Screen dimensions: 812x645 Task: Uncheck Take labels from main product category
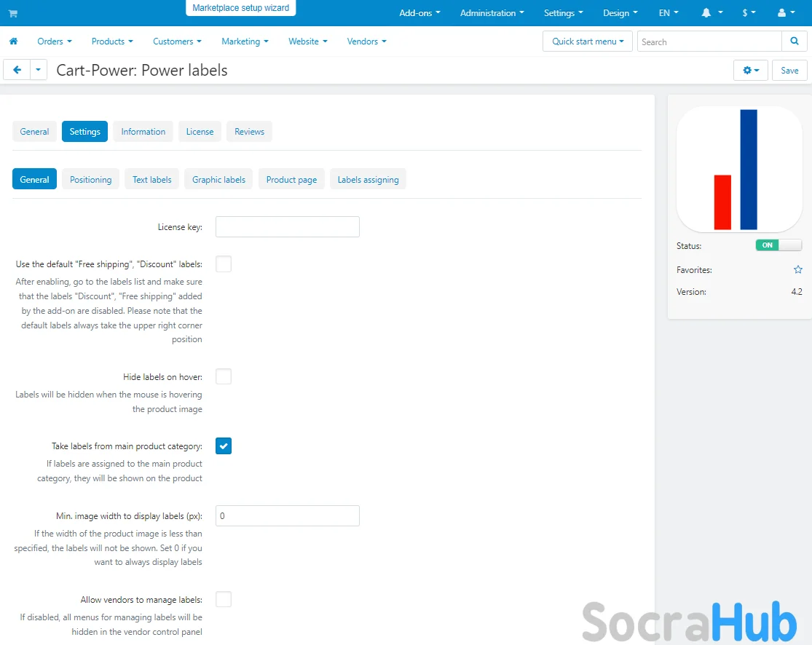pyautogui.click(x=224, y=446)
